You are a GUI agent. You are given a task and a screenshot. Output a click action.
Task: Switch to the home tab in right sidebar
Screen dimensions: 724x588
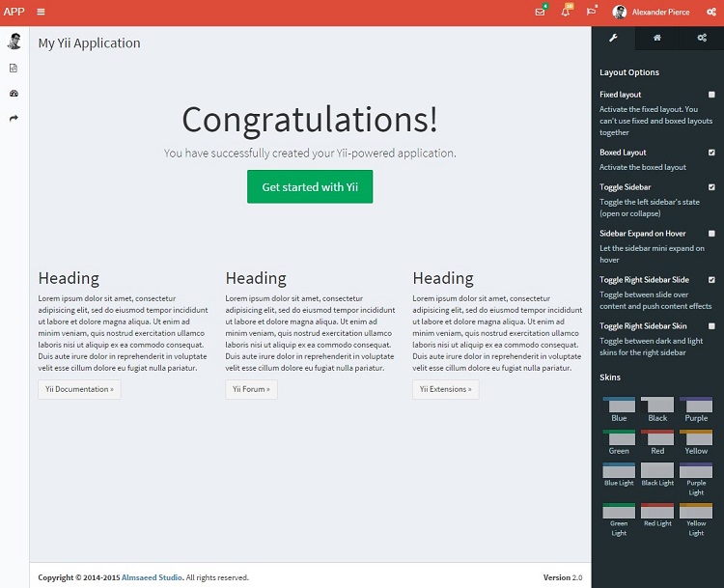point(657,38)
